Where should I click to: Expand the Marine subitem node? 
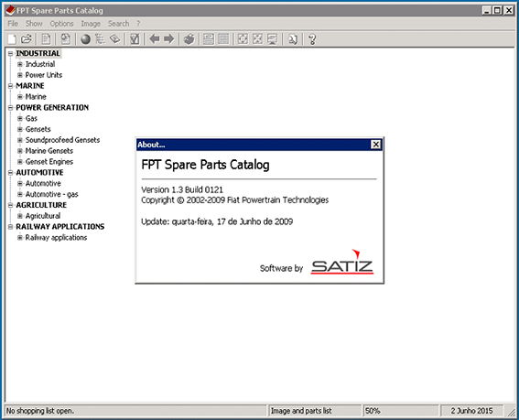20,97
